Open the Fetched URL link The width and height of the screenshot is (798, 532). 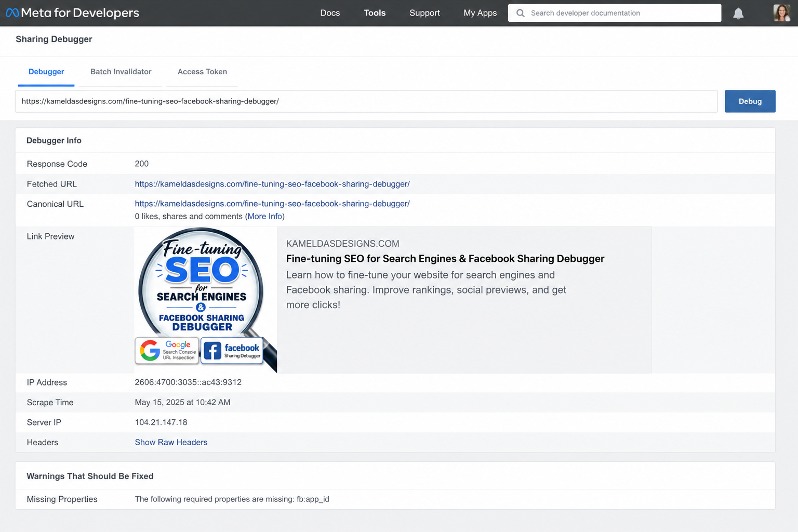(272, 184)
